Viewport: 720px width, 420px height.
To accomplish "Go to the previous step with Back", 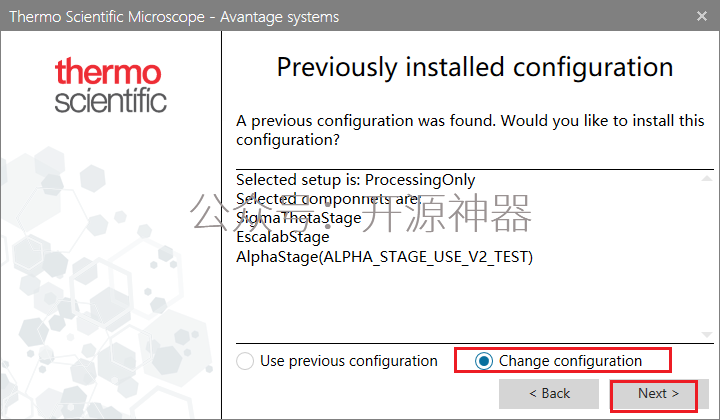I will 549,394.
